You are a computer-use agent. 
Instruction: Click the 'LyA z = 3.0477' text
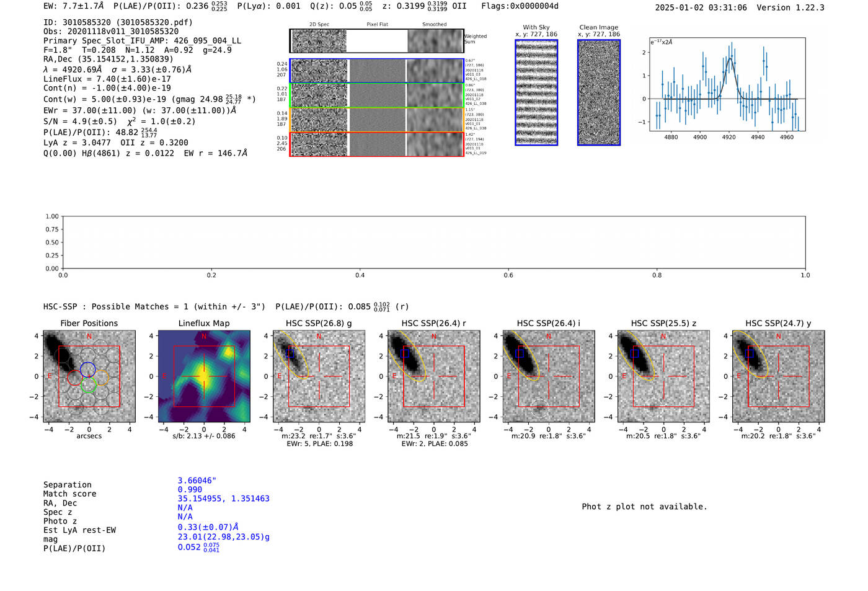[x=76, y=142]
